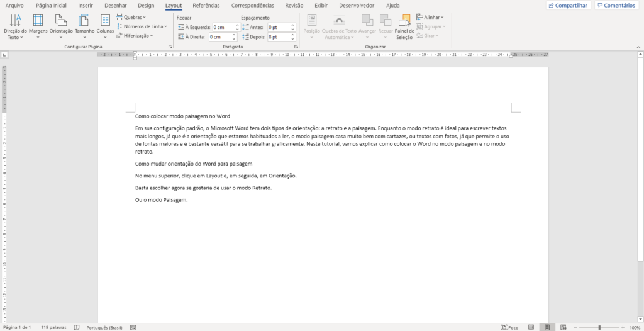This screenshot has width=644, height=331.
Task: Click the tab selector at ruler corner
Action: [x=4, y=54]
